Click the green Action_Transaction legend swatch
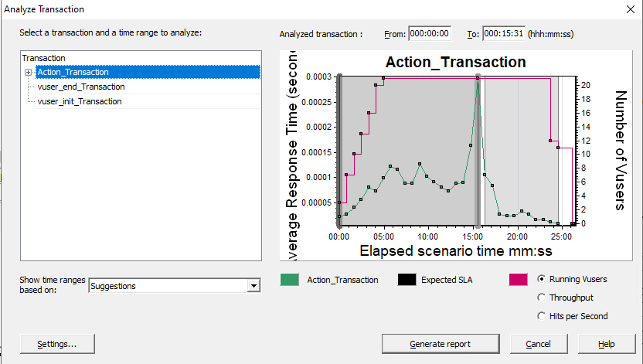This screenshot has height=364, width=643. [x=291, y=280]
